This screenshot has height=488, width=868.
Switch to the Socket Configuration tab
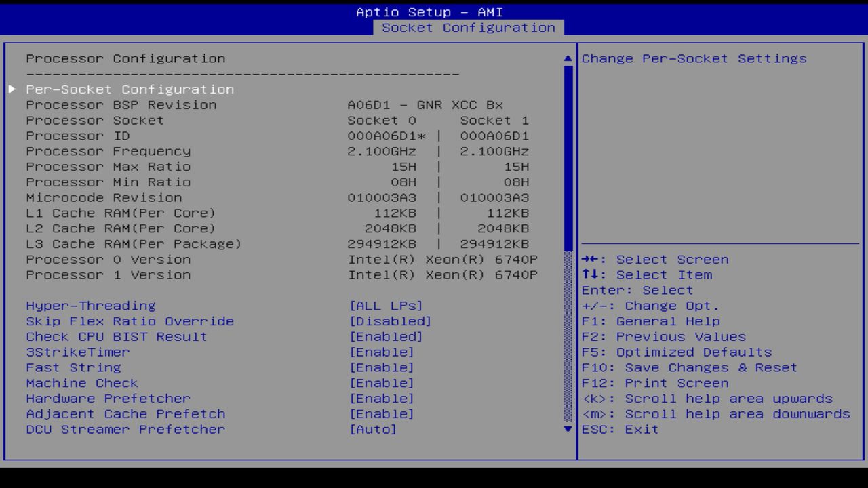[469, 27]
